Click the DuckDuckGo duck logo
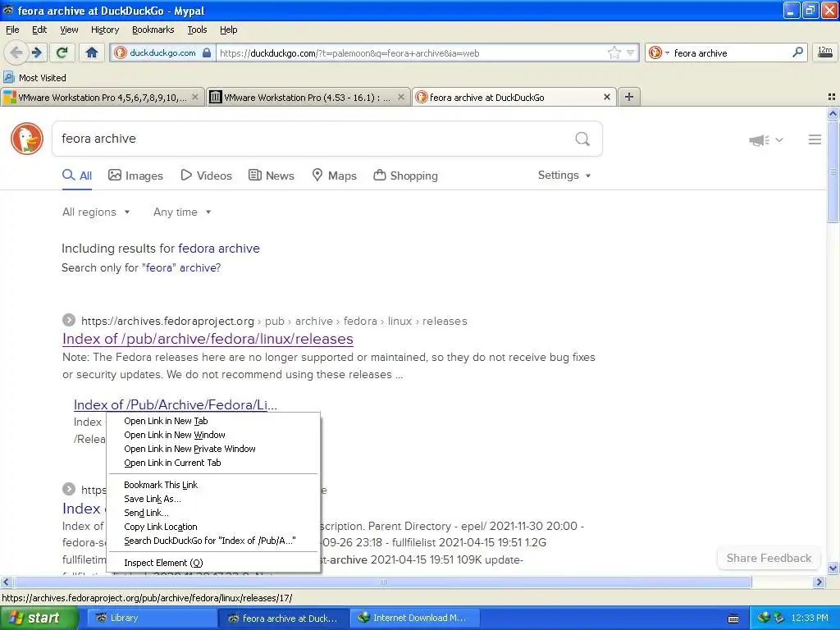This screenshot has width=840, height=630. [27, 139]
